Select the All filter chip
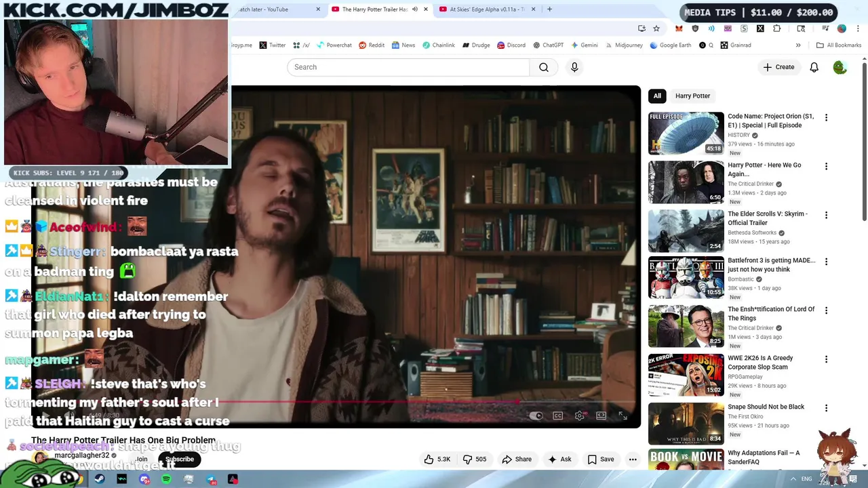The height and width of the screenshot is (488, 868). tap(657, 96)
